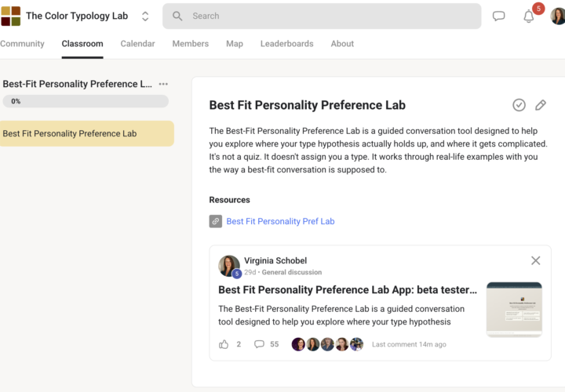Screen dimensions: 565x392
Task: Open Virginia Schobel's profile name
Action: click(275, 260)
